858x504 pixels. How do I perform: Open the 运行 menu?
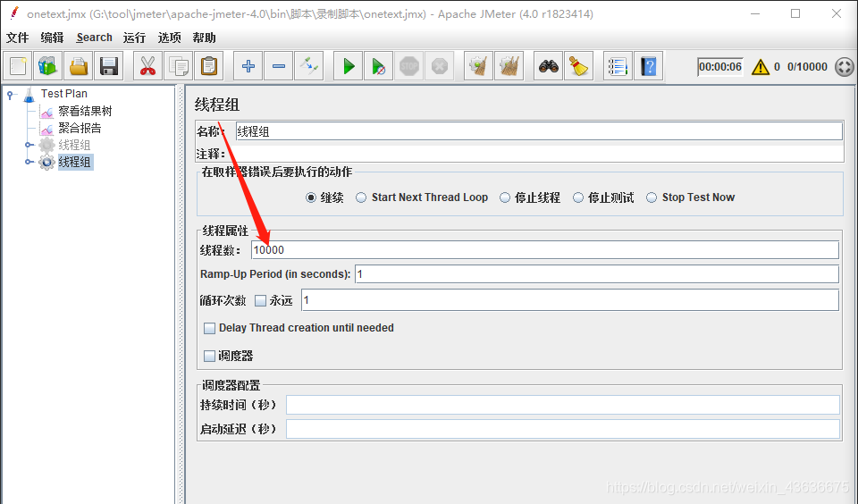click(x=135, y=38)
